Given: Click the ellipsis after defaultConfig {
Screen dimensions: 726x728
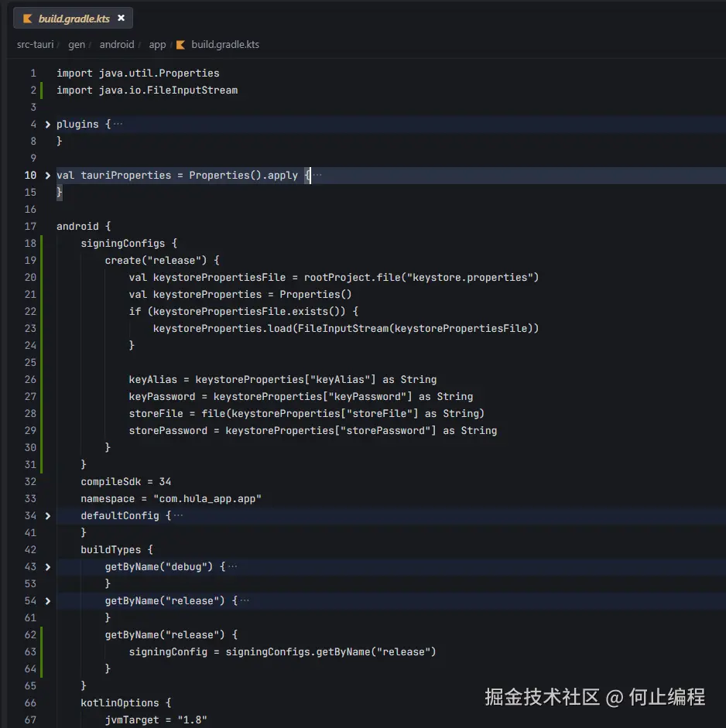Looking at the screenshot, I should 178,515.
